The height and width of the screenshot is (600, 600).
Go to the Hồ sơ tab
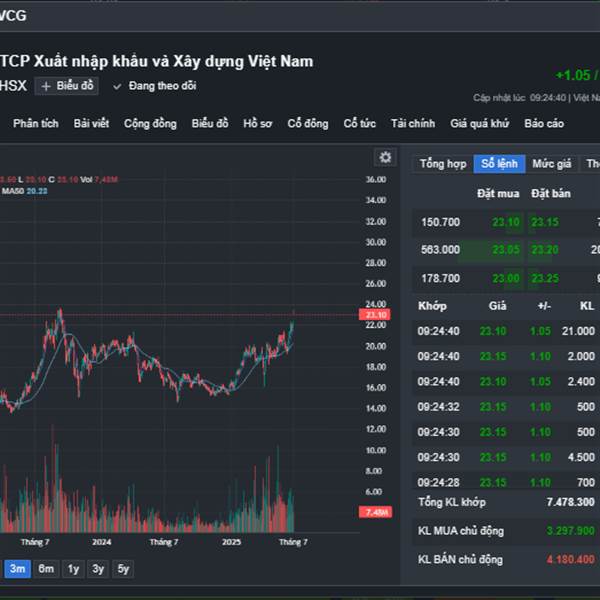pyautogui.click(x=258, y=124)
